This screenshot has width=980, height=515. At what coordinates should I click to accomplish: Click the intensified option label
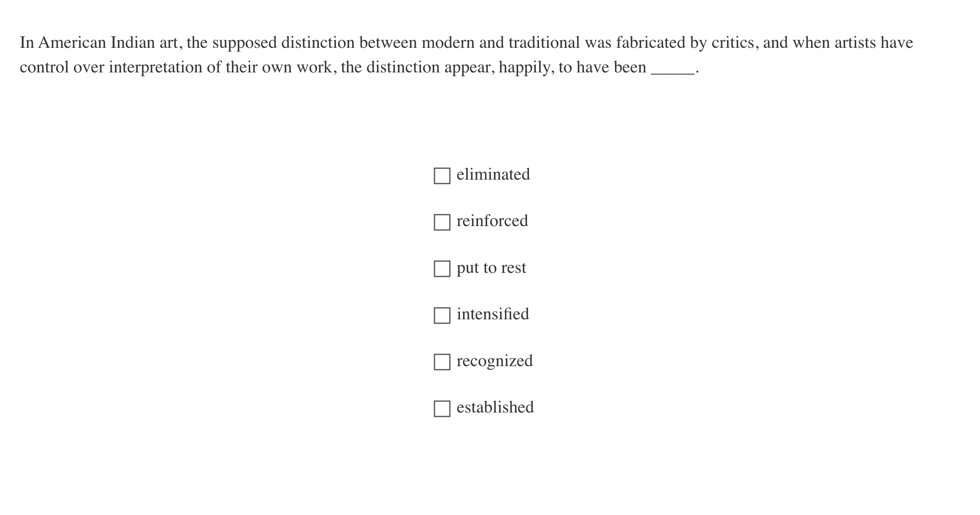pyautogui.click(x=493, y=314)
